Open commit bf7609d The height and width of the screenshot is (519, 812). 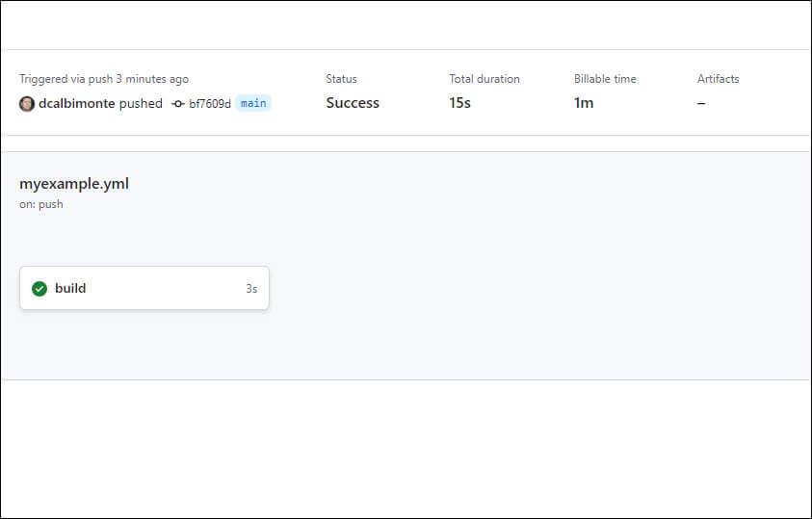210,104
